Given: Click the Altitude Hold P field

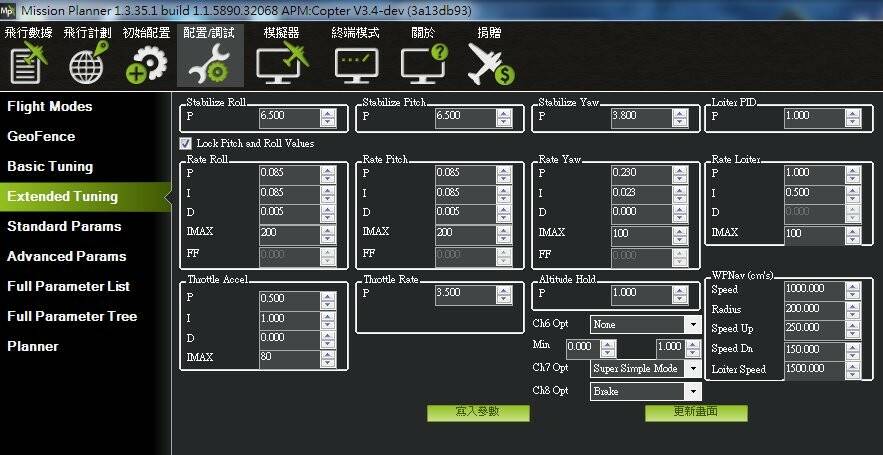Looking at the screenshot, I should click(641, 295).
